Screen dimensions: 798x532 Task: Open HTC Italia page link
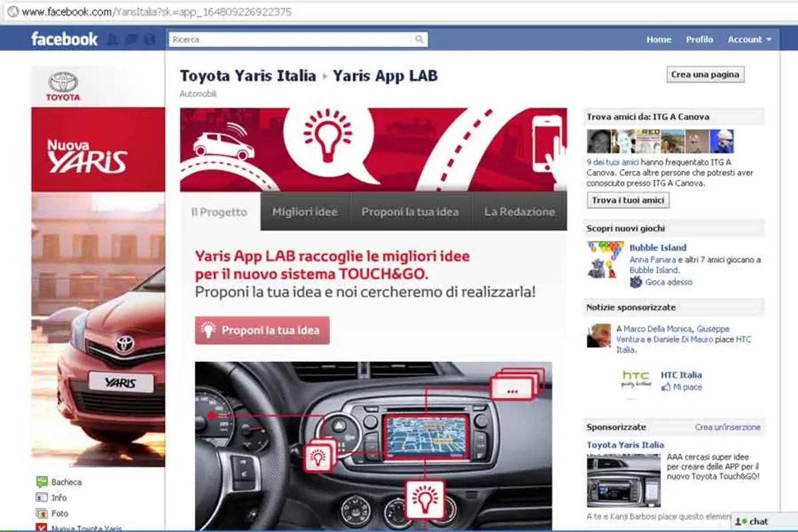coord(681,375)
